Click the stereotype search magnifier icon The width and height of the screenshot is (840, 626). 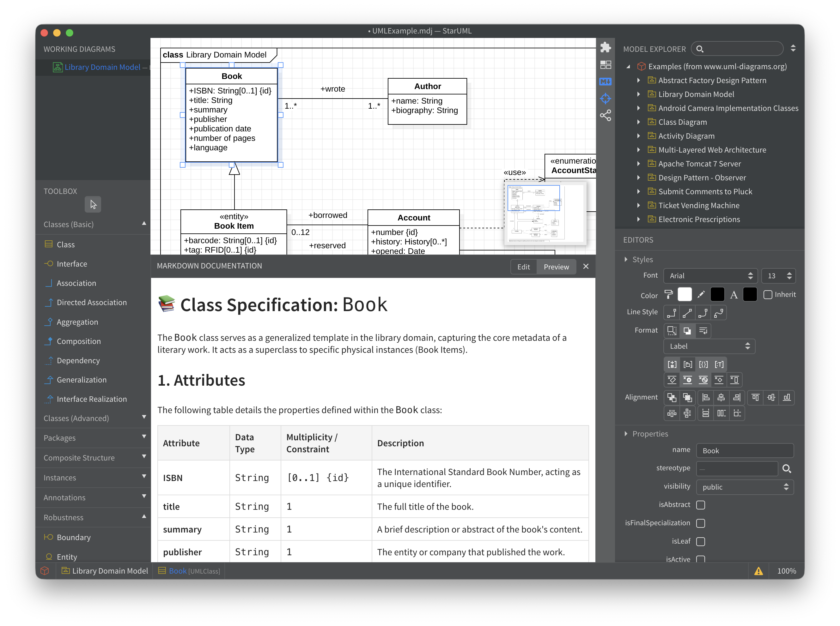pos(787,469)
